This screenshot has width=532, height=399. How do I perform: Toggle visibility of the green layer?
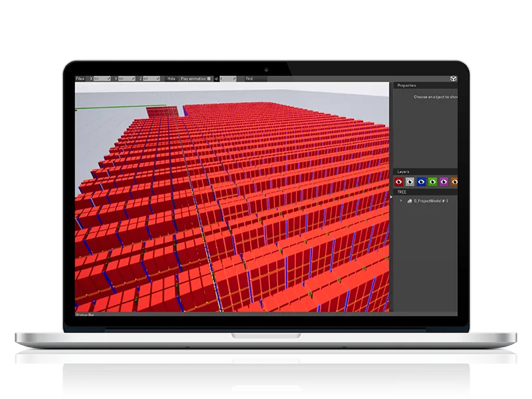click(x=433, y=182)
